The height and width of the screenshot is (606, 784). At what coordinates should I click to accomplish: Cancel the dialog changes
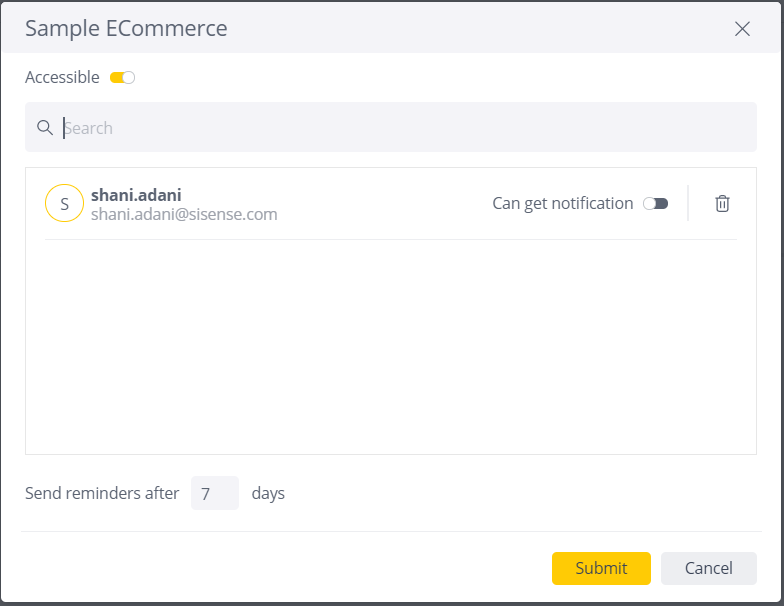point(708,568)
